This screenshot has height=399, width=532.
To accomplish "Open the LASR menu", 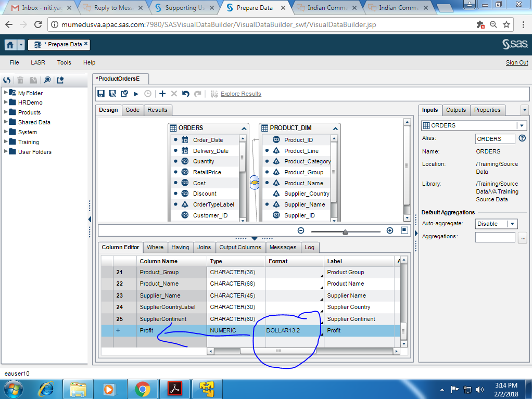I will click(x=37, y=62).
